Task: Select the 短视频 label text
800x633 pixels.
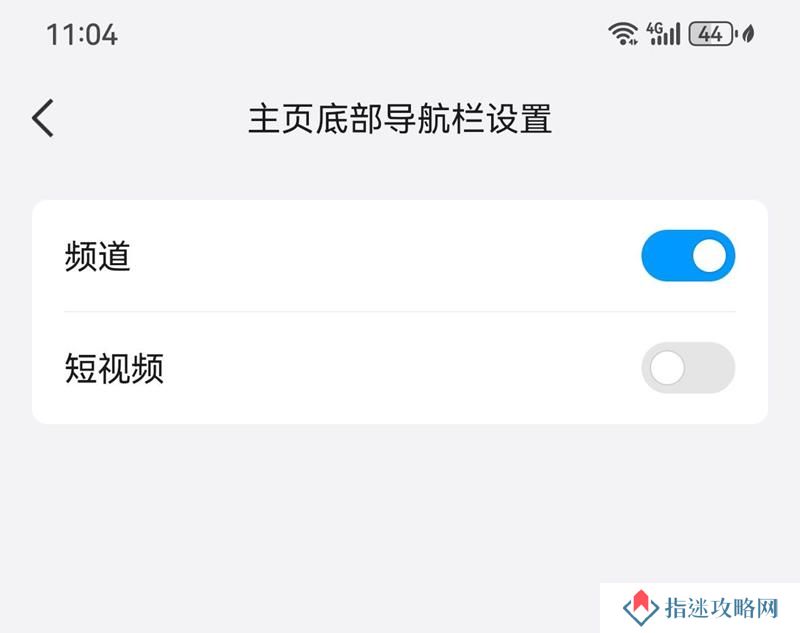Action: 114,368
